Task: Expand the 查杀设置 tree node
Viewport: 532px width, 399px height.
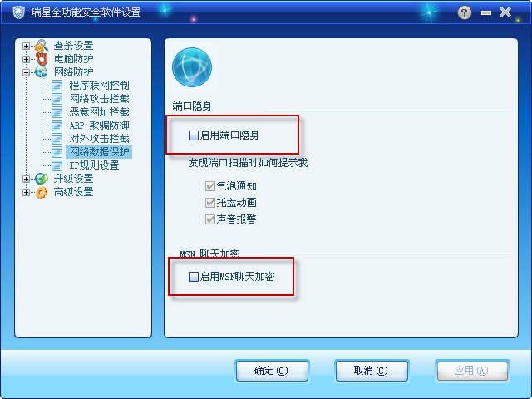Action: [x=26, y=46]
